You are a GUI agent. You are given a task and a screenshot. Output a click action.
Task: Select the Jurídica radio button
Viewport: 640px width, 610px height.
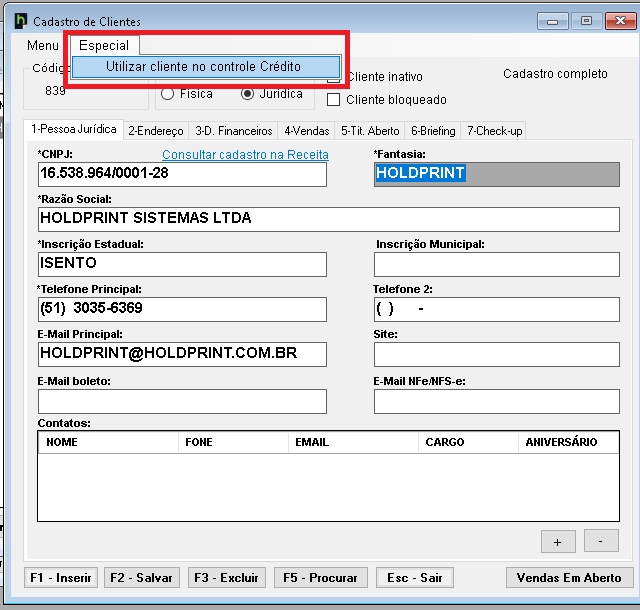[247, 94]
